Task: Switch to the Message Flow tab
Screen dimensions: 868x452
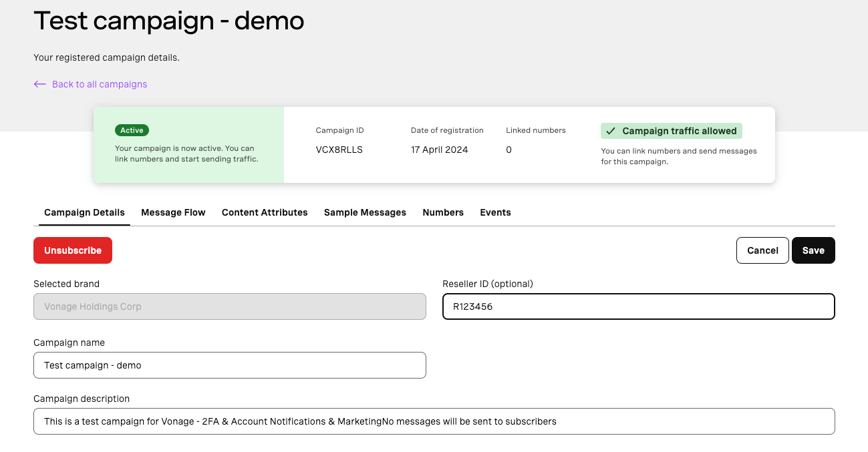Action: (x=173, y=212)
